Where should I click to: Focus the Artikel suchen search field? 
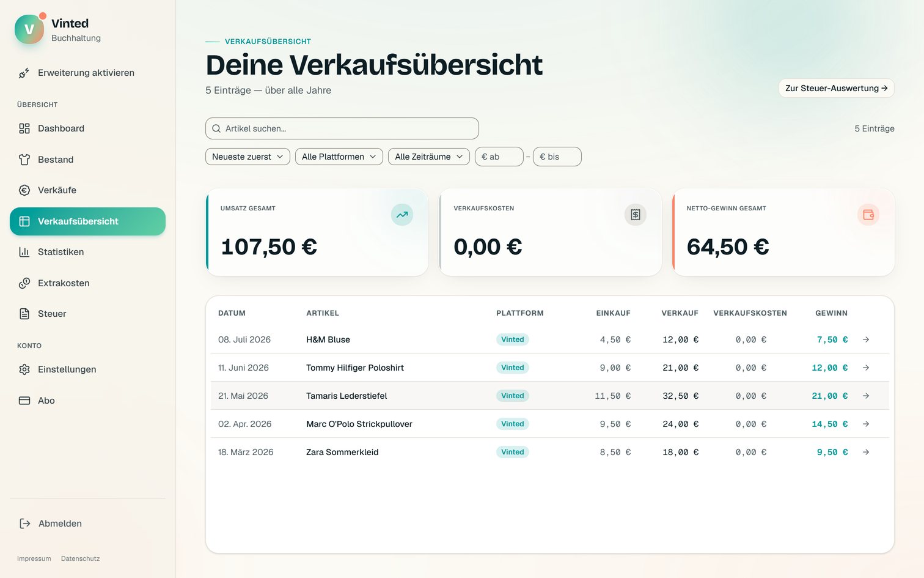[342, 128]
